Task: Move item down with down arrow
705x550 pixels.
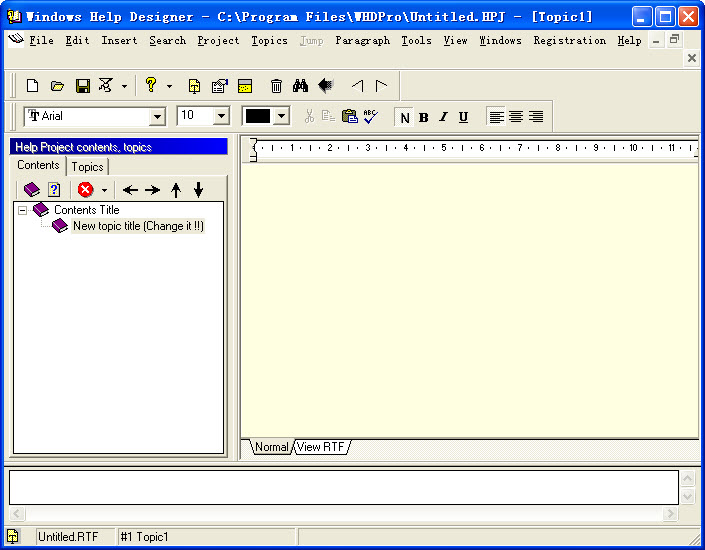Action: tap(198, 190)
